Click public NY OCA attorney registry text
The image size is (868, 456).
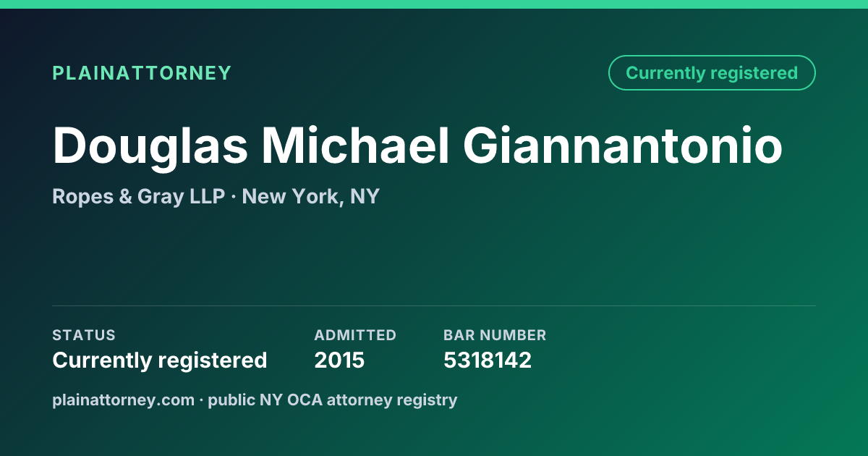pos(333,400)
